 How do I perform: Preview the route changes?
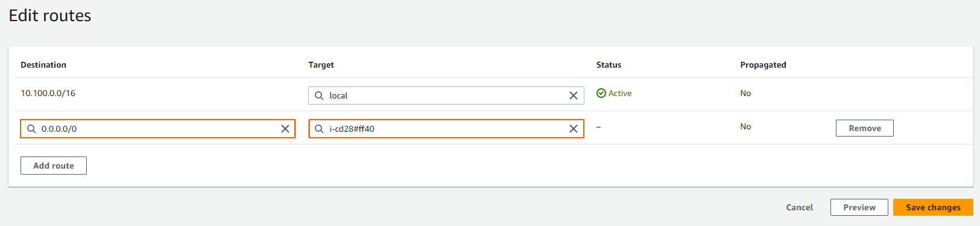(x=859, y=207)
